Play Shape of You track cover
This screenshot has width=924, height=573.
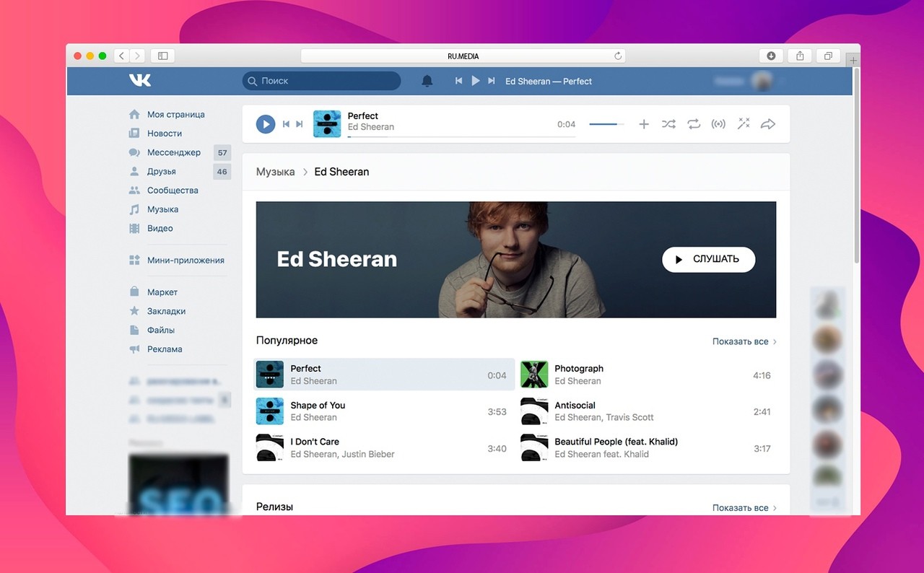(270, 411)
